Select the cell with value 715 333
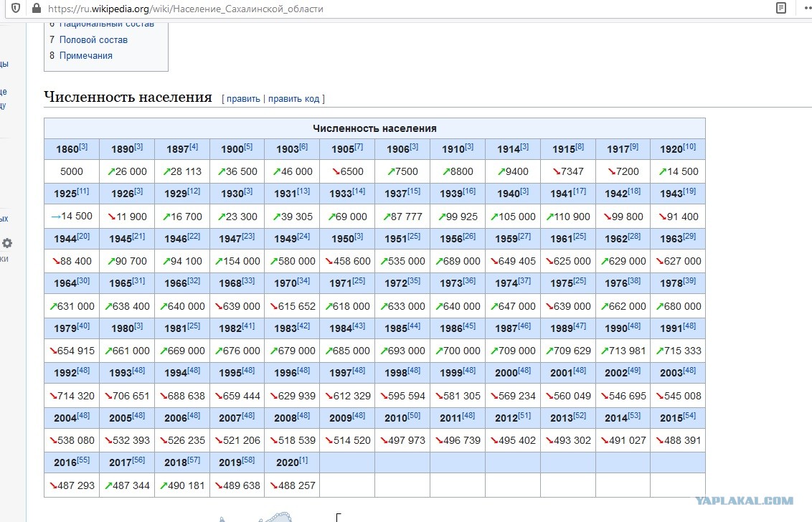This screenshot has width=812, height=522. [678, 351]
